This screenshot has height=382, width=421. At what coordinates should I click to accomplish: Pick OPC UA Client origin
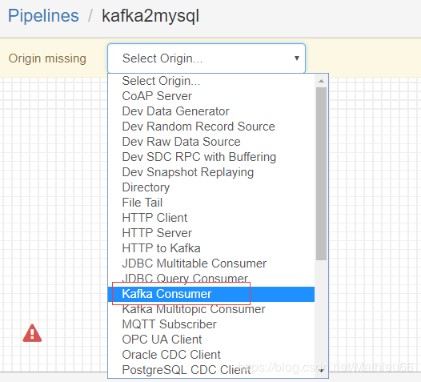click(211, 340)
